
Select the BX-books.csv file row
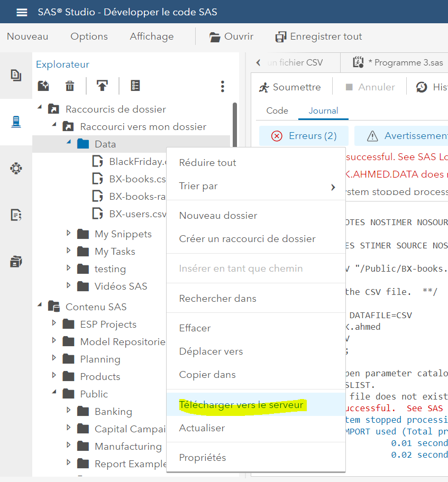point(99,179)
